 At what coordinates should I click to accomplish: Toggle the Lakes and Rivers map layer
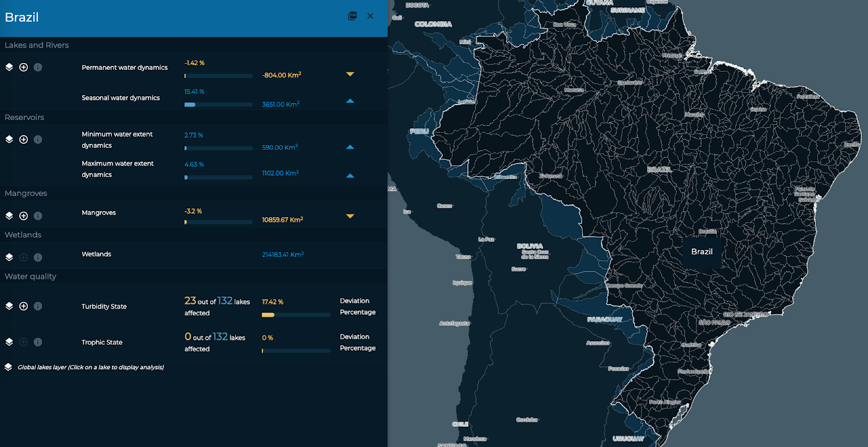[x=9, y=67]
